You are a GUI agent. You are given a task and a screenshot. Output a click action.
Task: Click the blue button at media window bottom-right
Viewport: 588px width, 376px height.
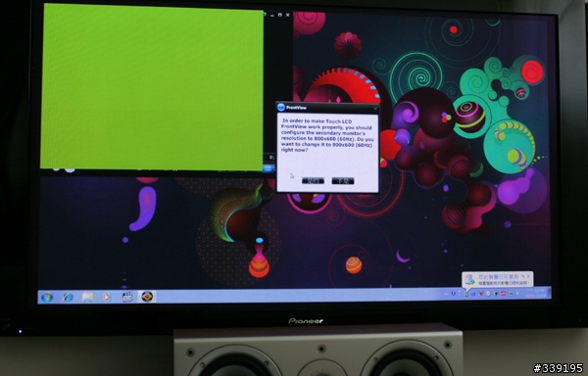269,168
